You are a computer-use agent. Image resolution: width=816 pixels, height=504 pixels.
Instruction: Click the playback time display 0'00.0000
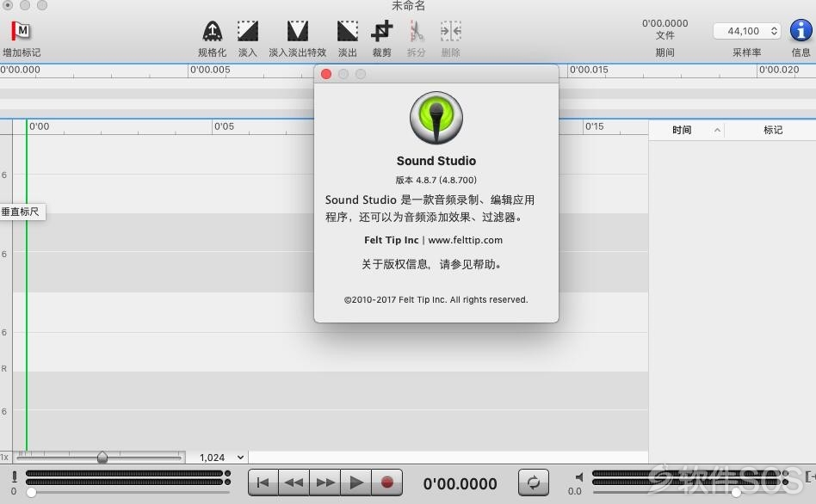tap(460, 484)
